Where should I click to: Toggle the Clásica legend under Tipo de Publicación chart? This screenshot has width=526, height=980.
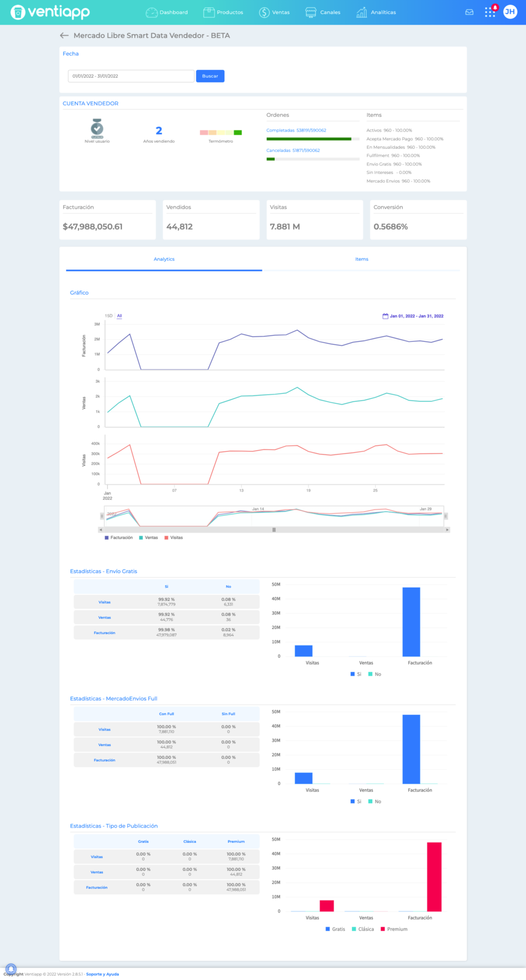pos(363,929)
